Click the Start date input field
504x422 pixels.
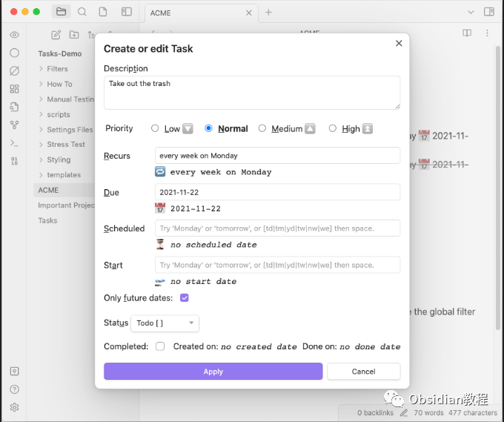click(277, 265)
